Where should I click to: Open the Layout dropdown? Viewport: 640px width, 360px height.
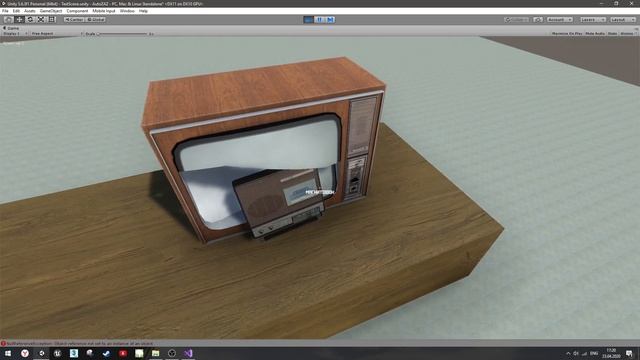coord(623,20)
